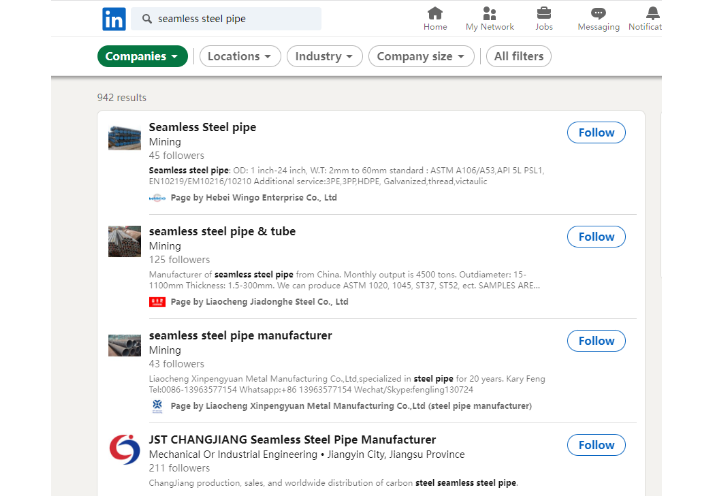Screen dimensions: 711x498
Task: Click the 211 followers text
Action: click(180, 468)
